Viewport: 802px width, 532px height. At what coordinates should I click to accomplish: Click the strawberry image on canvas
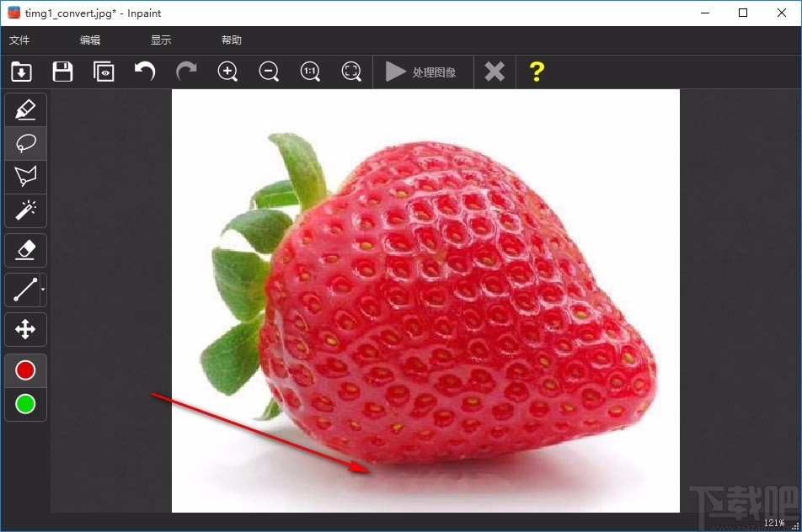(x=425, y=301)
